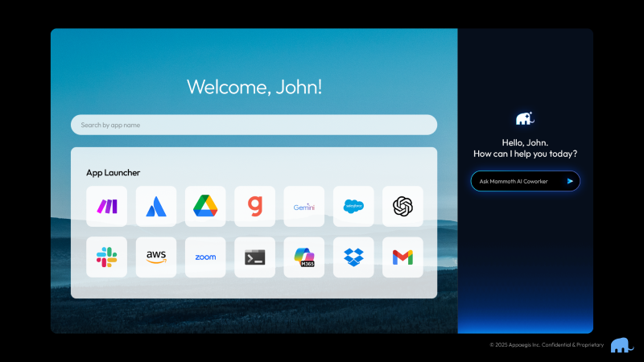Viewport: 644px width, 362px height.
Task: Launch the Terminal app
Action: [254, 257]
